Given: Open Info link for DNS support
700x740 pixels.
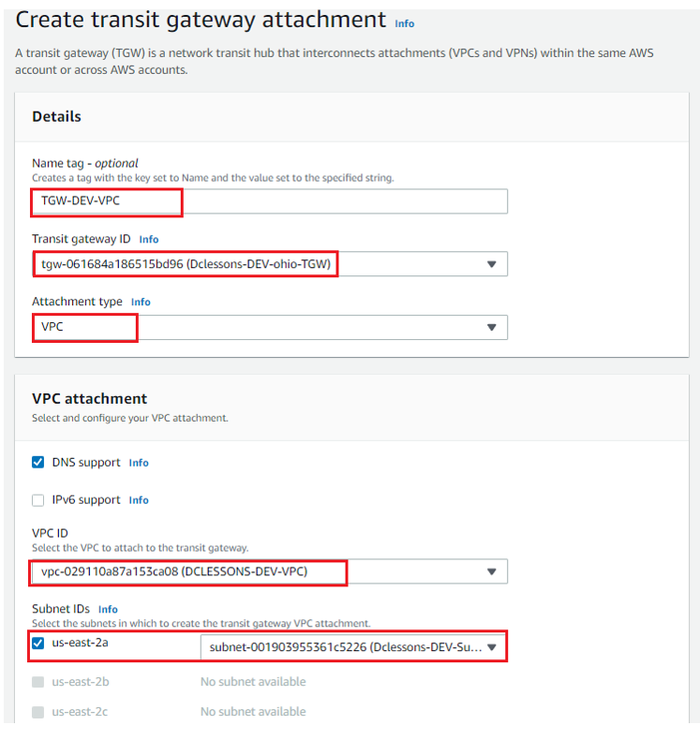Looking at the screenshot, I should pos(139,463).
